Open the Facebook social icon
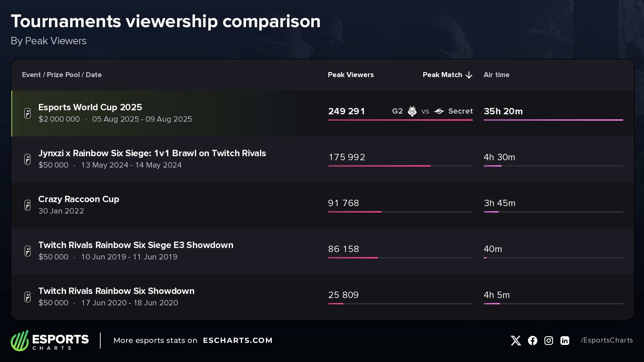 (x=532, y=341)
